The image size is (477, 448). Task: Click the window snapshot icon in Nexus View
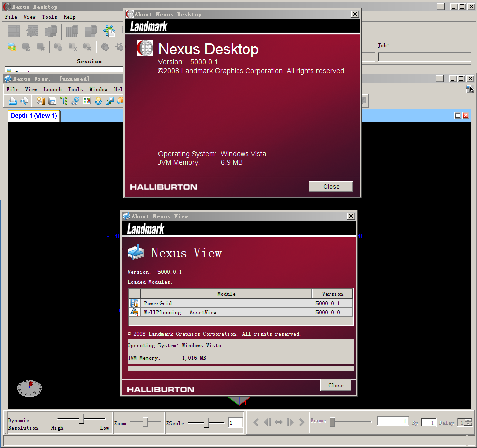(x=52, y=101)
